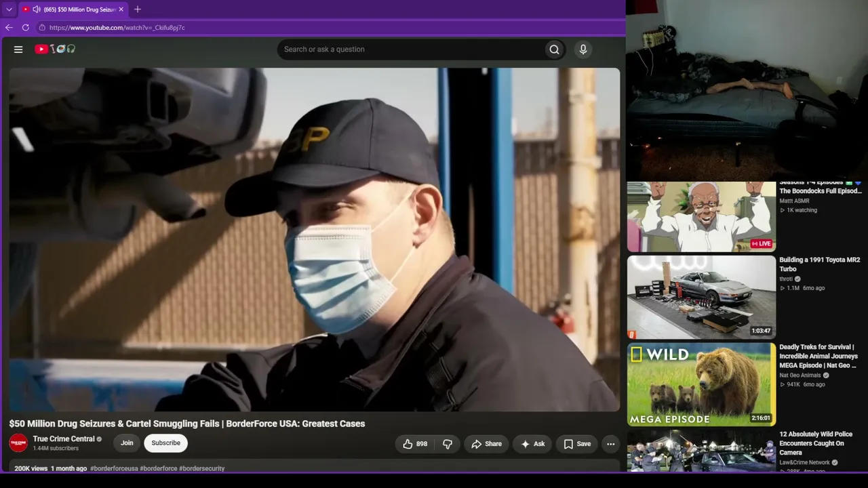Screen dimensions: 868x488
Task: Go to YouTube home via the logo
Action: (x=55, y=49)
